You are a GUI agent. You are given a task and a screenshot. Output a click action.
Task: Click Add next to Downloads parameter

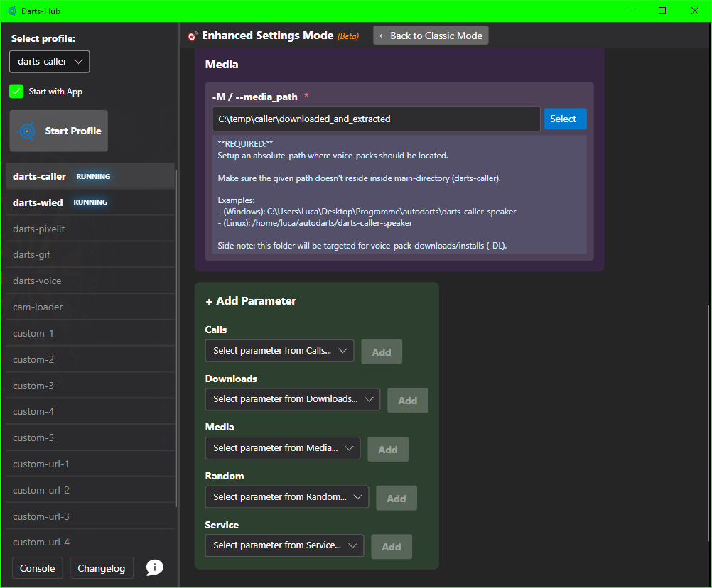407,401
